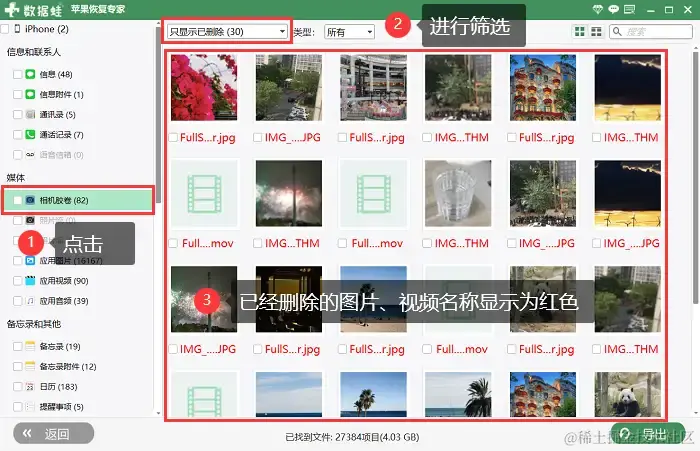This screenshot has height=451, width=700.
Task: Tick the 备忘录 (19) checkbox
Action: [x=17, y=346]
